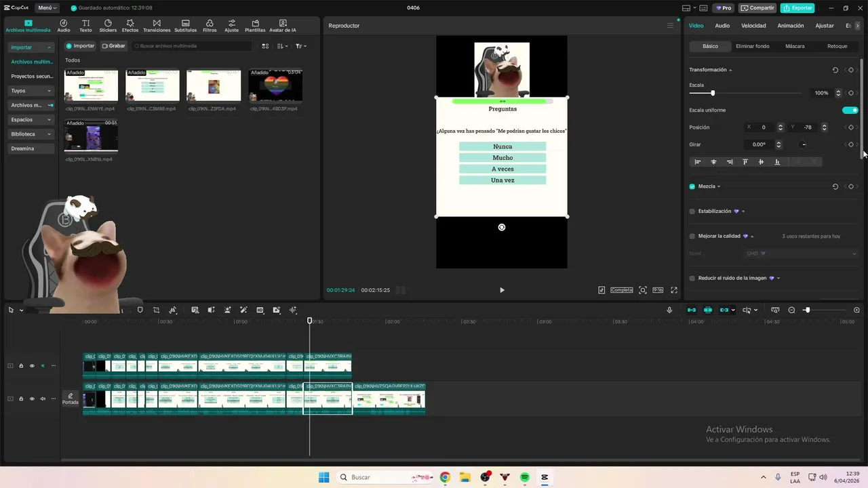
Task: Expand the Mezcla section arrow
Action: [x=719, y=186]
